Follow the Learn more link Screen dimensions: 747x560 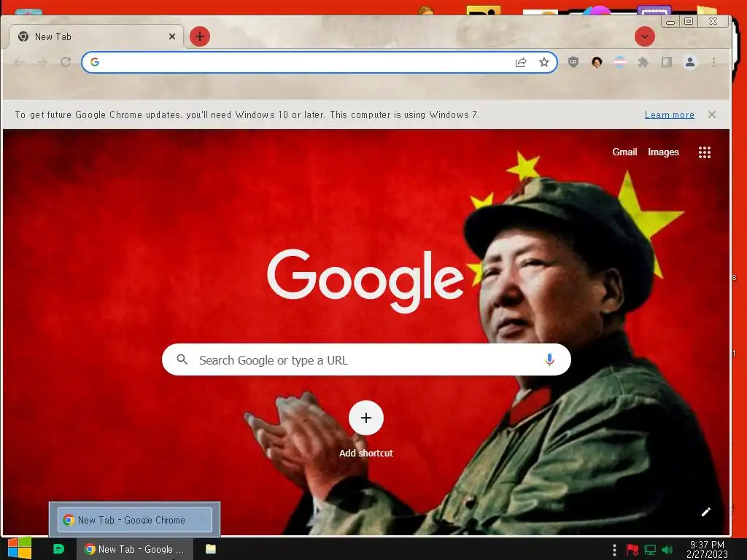(670, 114)
